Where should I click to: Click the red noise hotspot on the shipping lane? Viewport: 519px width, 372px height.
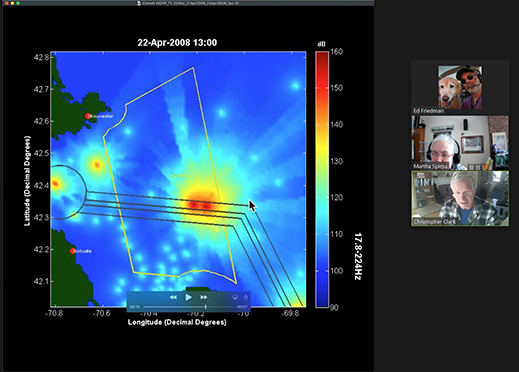click(200, 204)
